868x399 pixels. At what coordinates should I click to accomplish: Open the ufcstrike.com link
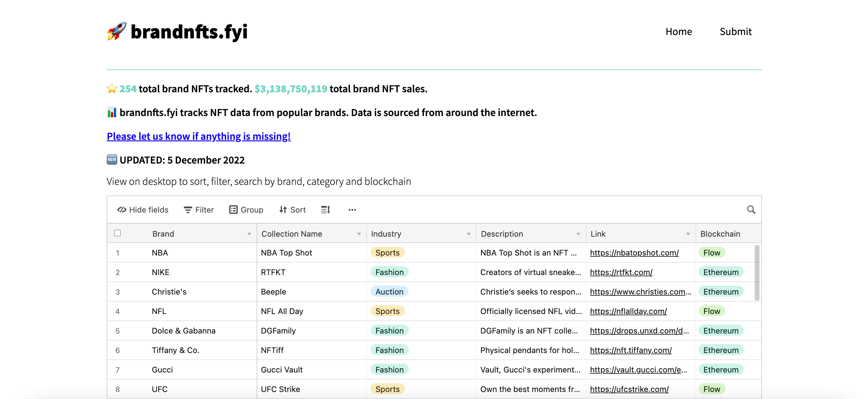[629, 390]
